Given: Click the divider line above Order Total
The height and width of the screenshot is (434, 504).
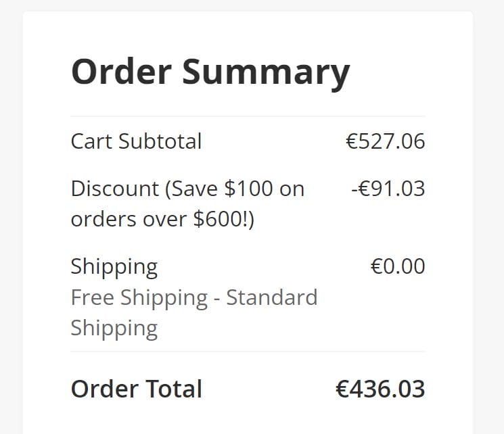Looking at the screenshot, I should tap(248, 352).
